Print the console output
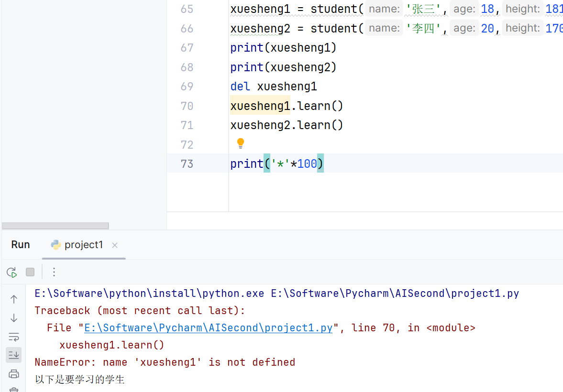This screenshot has height=392, width=563. coord(14,374)
